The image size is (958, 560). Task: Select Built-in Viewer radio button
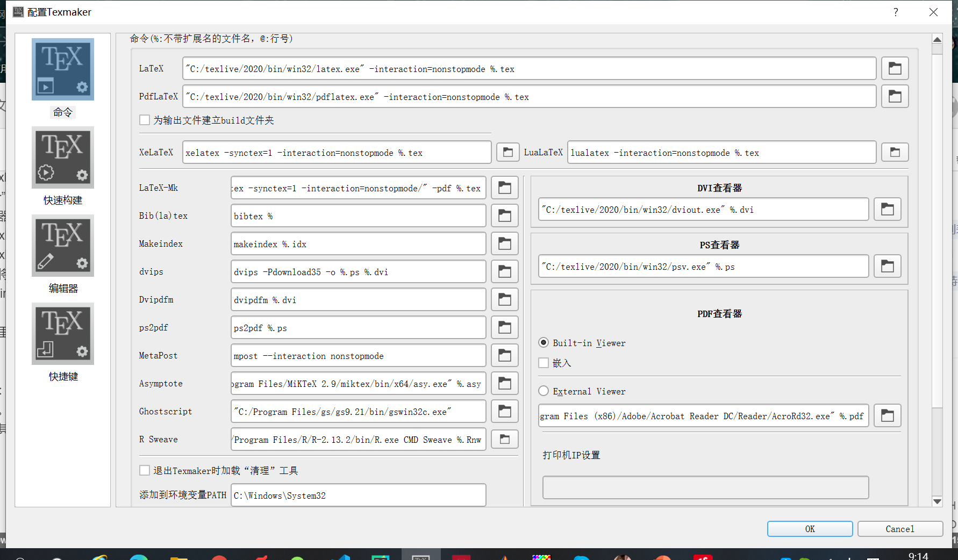pyautogui.click(x=544, y=342)
